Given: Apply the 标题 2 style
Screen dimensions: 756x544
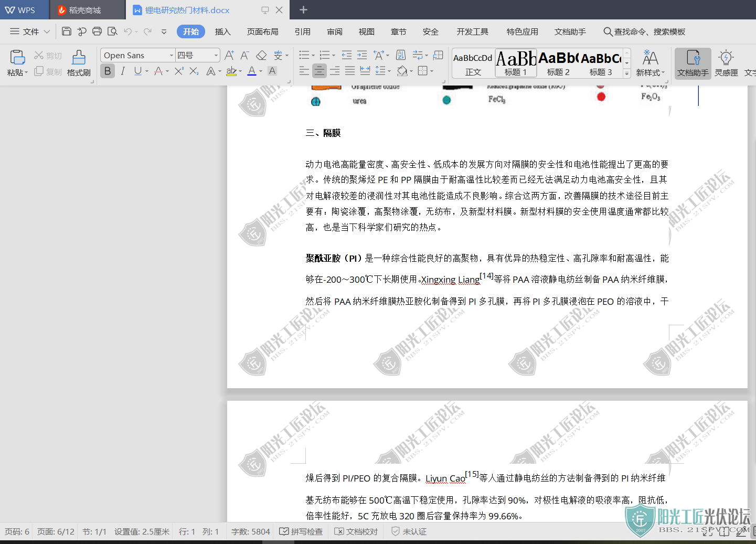Looking at the screenshot, I should [558, 64].
